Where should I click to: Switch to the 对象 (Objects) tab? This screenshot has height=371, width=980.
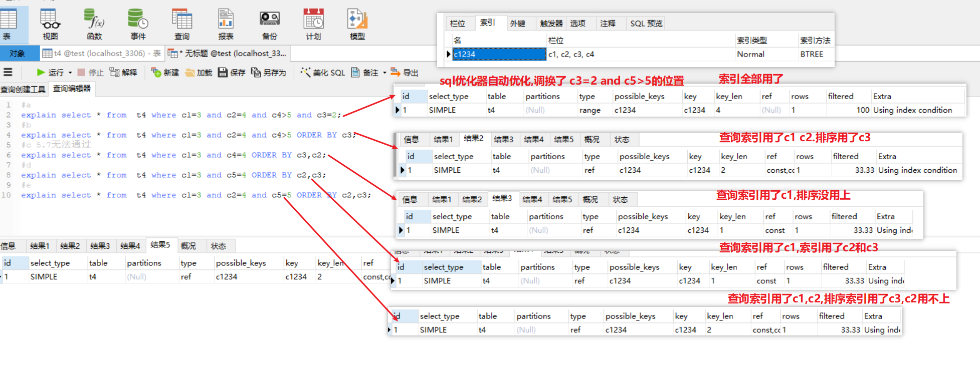pos(19,53)
